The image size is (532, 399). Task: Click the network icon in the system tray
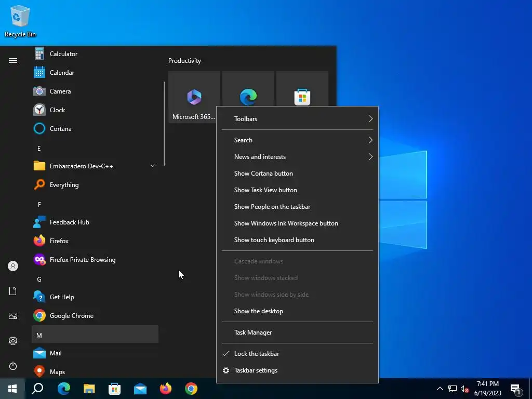[453, 389]
